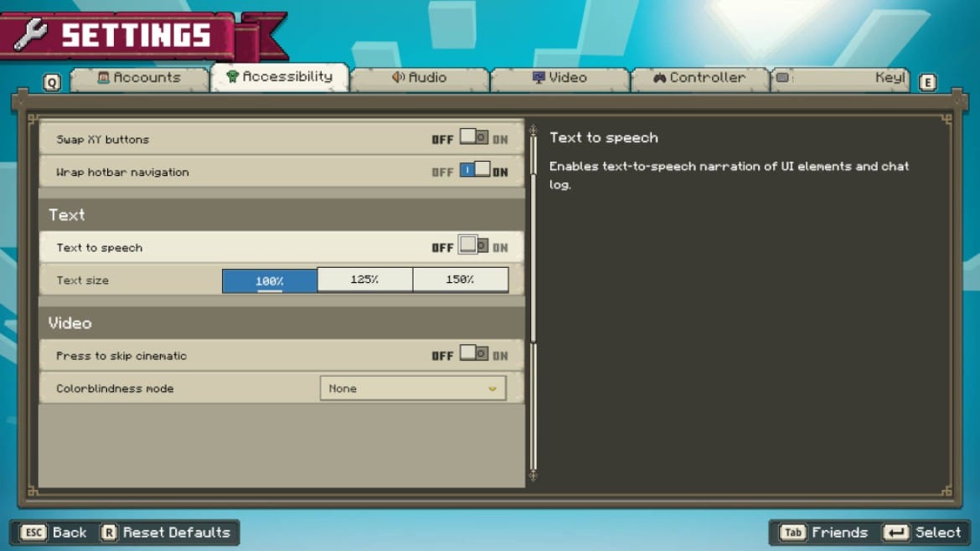This screenshot has width=980, height=551.
Task: Click the person icon on the Accounts tab
Action: (103, 78)
